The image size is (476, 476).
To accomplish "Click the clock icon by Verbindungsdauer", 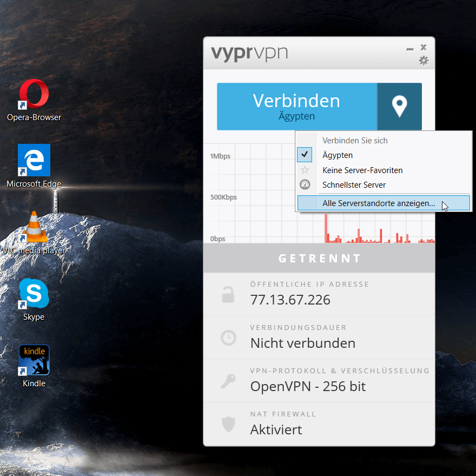I will pyautogui.click(x=228, y=338).
